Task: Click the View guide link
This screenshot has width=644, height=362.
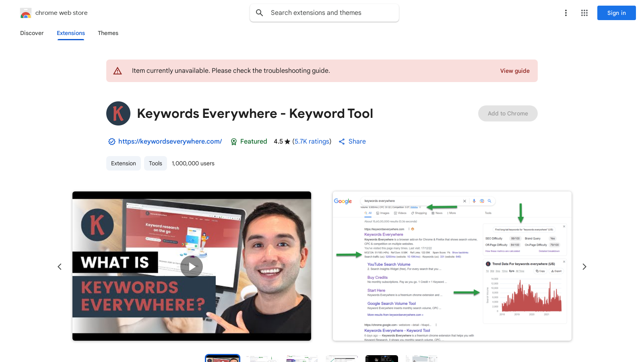Action: pos(515,71)
